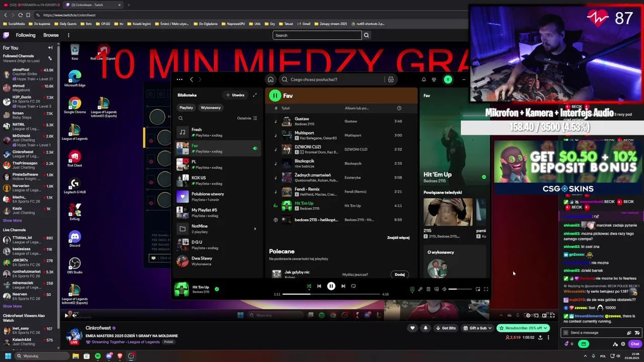The width and height of the screenshot is (644, 362).
Task: Search within the Spotify library
Action: click(181, 118)
